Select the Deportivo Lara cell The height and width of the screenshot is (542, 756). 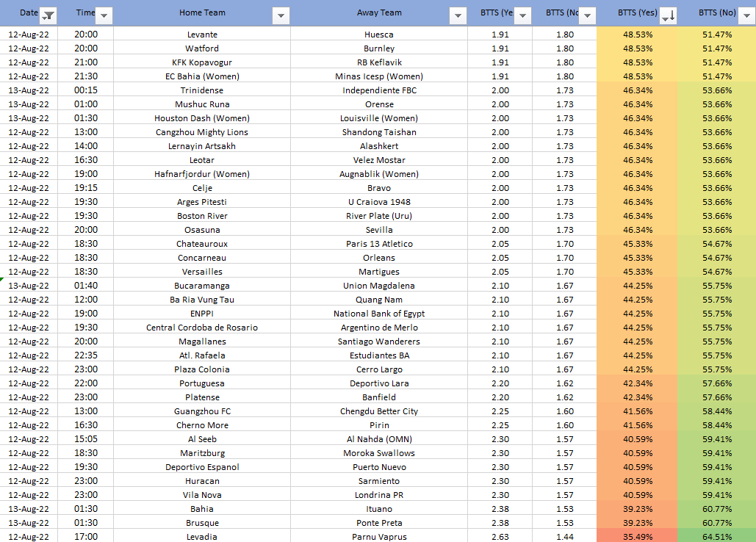click(379, 383)
